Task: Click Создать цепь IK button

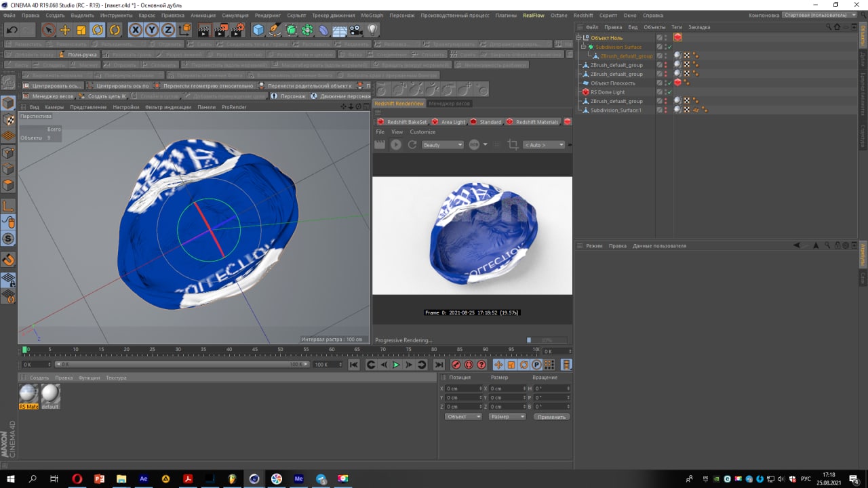Action: coord(102,96)
